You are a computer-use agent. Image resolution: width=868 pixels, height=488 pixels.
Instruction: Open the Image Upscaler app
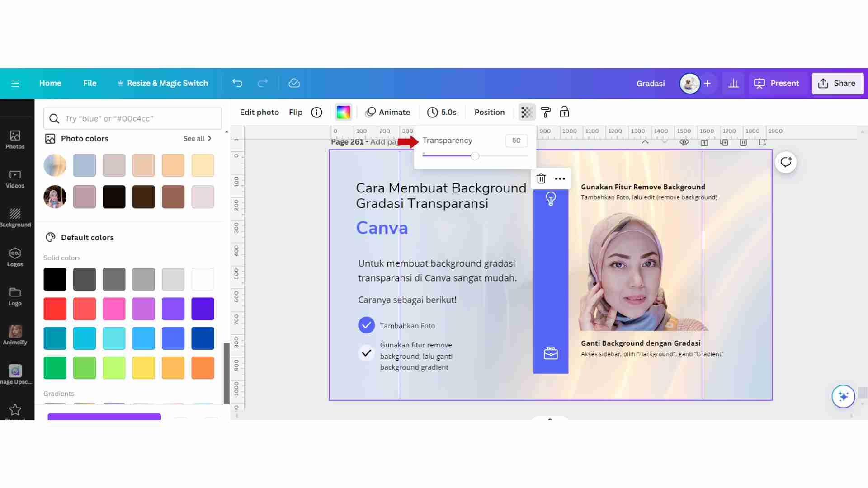click(x=16, y=375)
